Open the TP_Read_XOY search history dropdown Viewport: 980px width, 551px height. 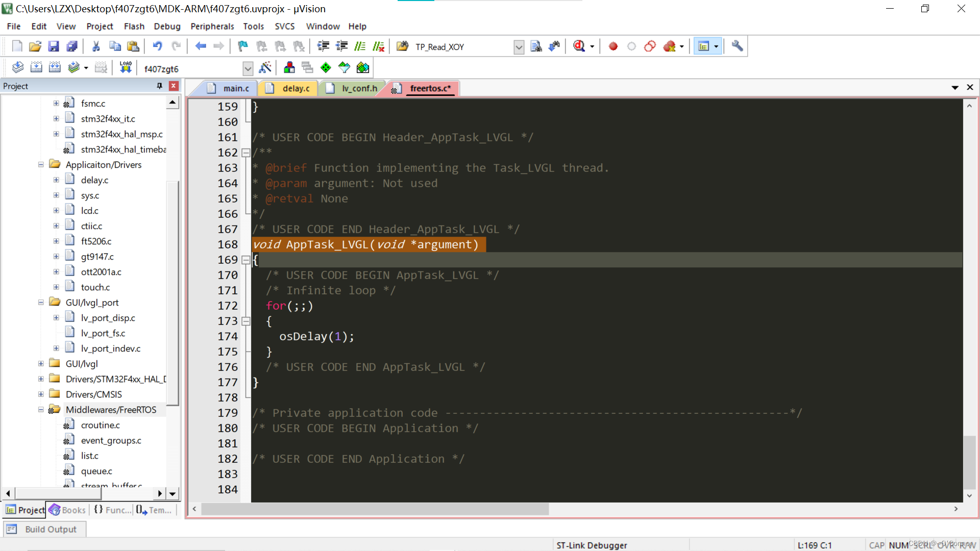(519, 46)
